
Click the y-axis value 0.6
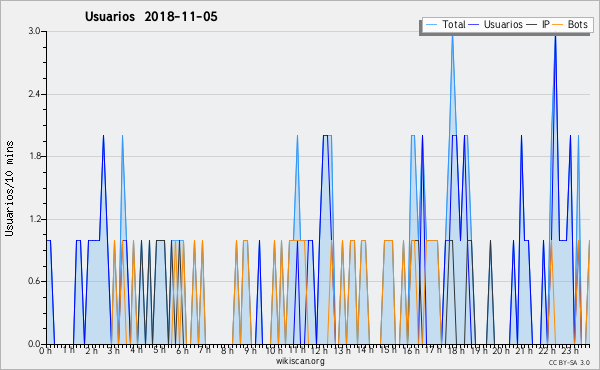pos(34,281)
